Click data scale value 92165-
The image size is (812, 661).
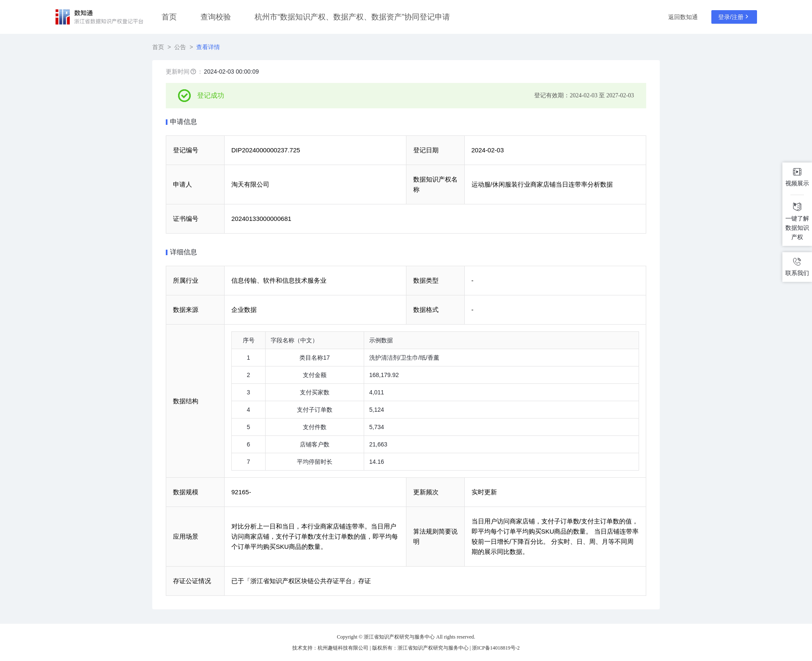pos(241,492)
